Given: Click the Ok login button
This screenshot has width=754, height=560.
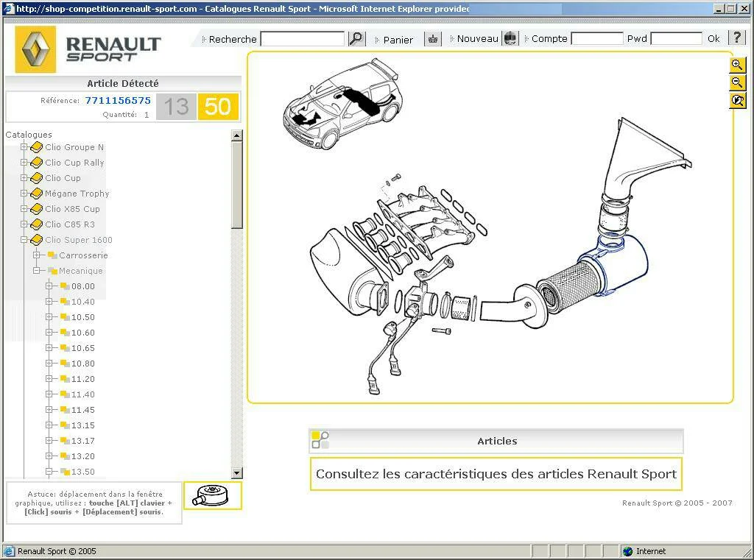Looking at the screenshot, I should [714, 38].
